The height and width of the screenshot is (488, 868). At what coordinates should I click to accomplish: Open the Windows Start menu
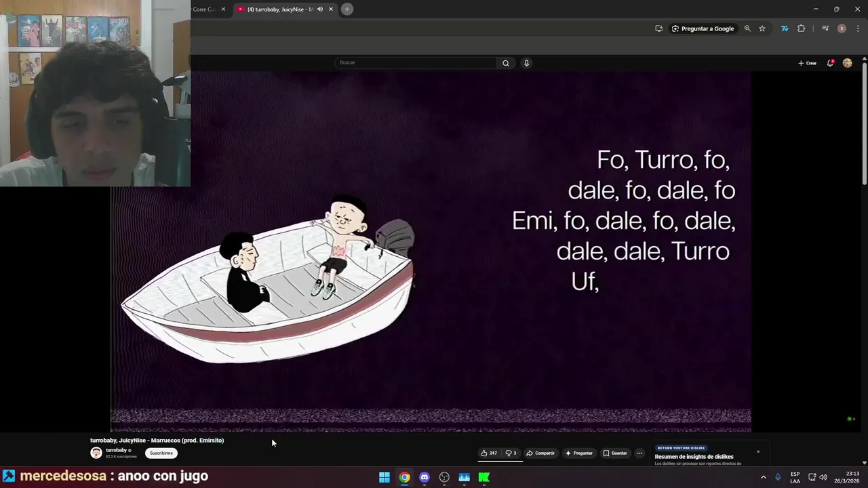pyautogui.click(x=384, y=477)
